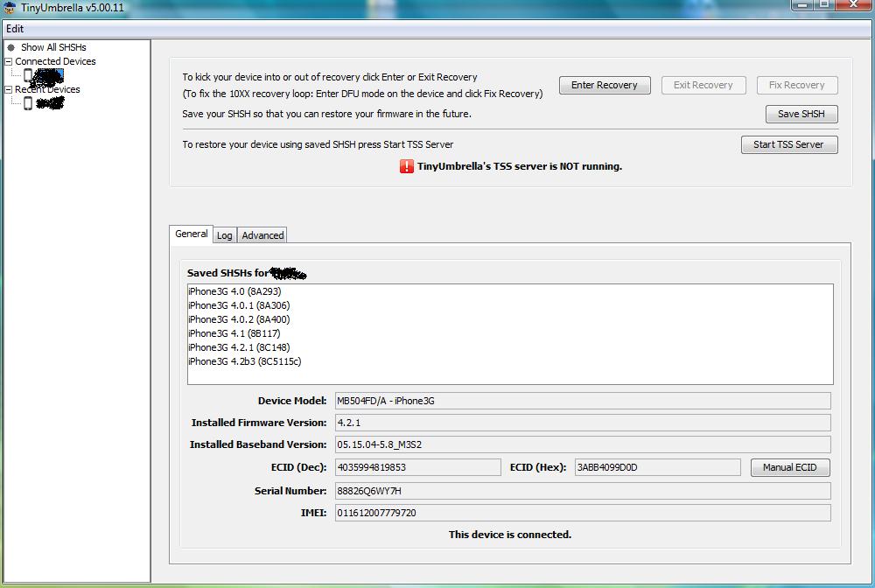Collapse the Connected Devices tree node
This screenshot has width=875, height=588.
click(x=9, y=61)
